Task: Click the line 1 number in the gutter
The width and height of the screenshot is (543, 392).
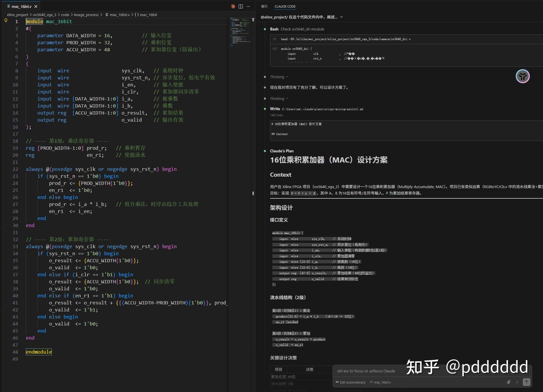Action: (x=16, y=21)
